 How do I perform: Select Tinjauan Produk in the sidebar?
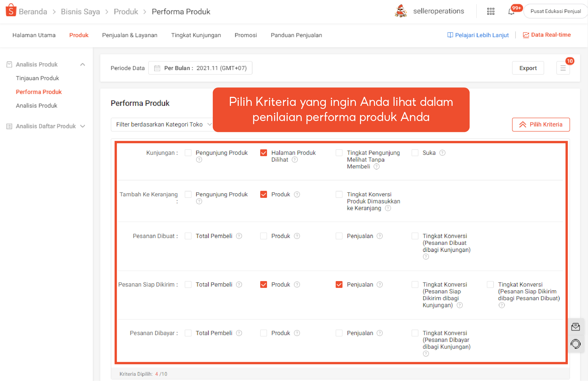point(37,78)
